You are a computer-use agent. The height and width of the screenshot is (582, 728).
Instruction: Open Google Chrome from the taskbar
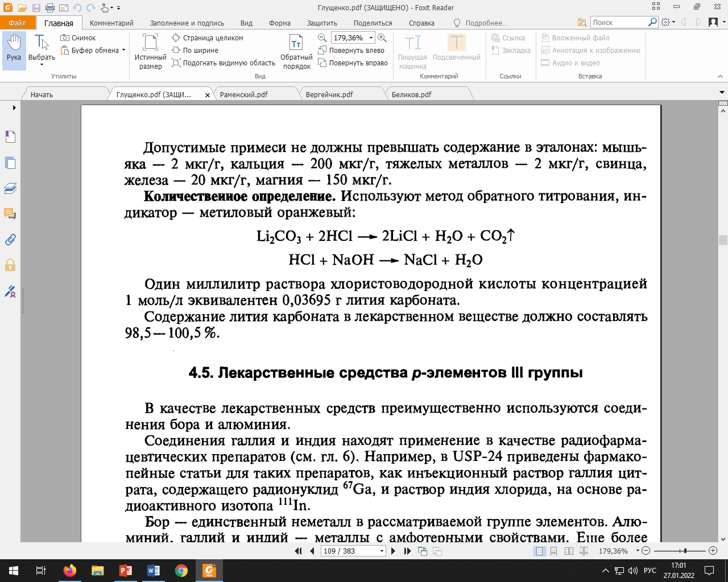[181, 571]
